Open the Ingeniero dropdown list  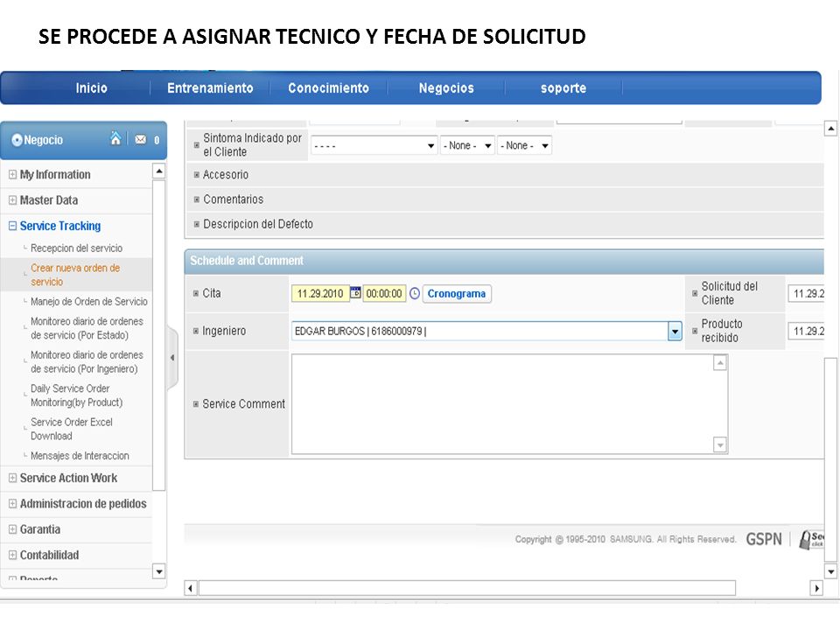(675, 331)
